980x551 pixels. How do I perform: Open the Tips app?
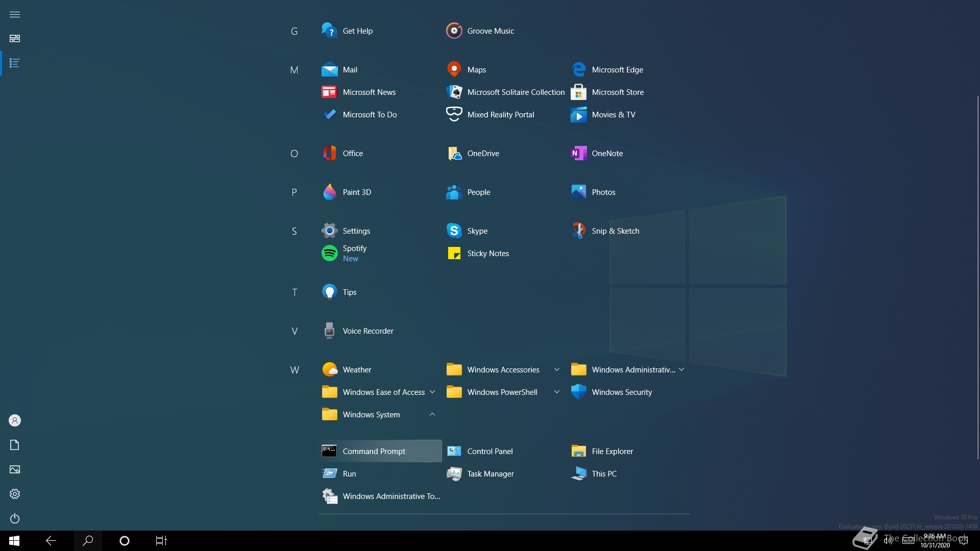tap(380, 292)
